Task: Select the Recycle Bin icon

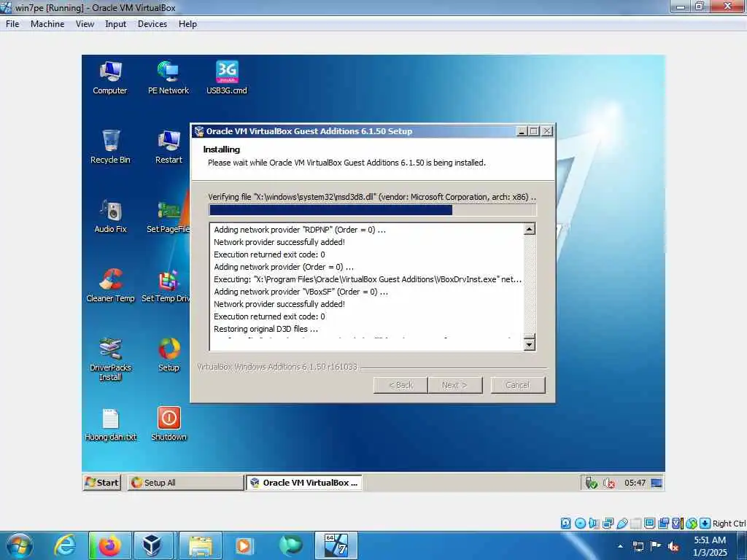Action: pos(110,147)
